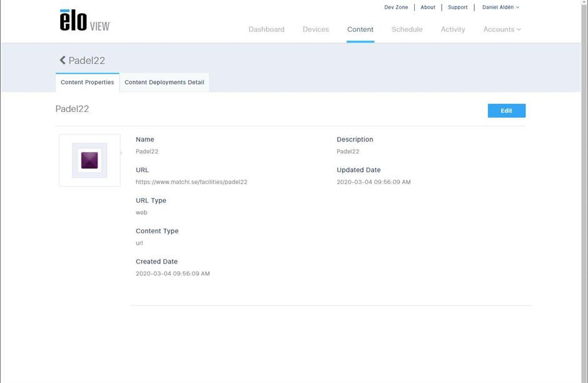Click the Elo View logo

[84, 21]
